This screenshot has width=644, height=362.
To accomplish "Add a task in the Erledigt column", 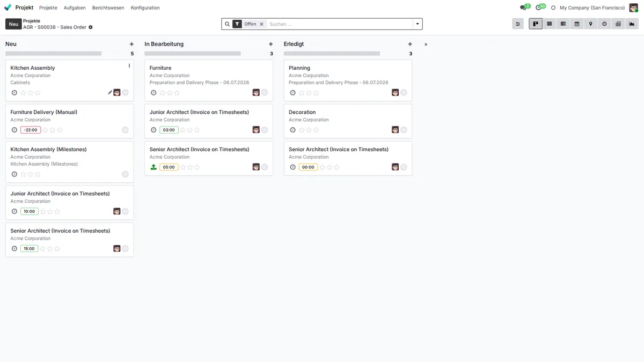I will tap(410, 44).
